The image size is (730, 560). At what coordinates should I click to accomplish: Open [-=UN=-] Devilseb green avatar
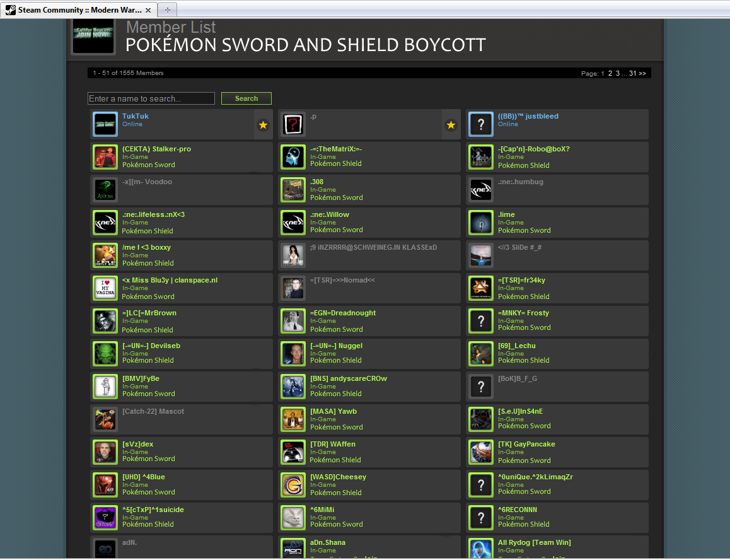pyautogui.click(x=105, y=354)
